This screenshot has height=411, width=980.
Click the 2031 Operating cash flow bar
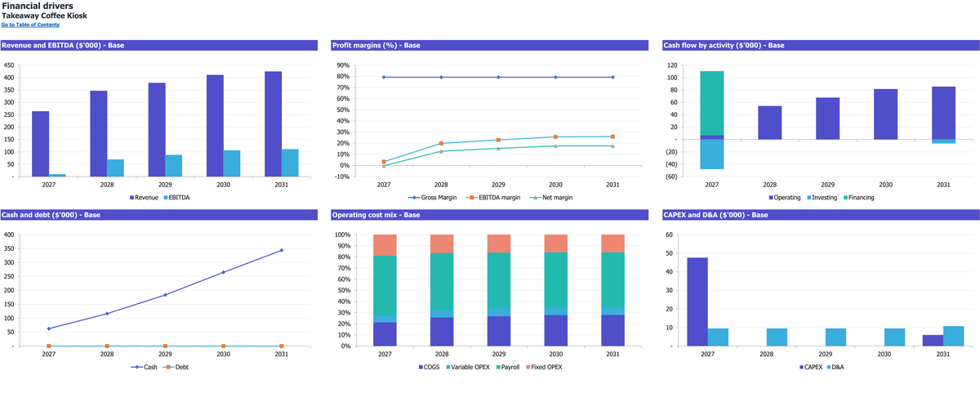coord(943,113)
